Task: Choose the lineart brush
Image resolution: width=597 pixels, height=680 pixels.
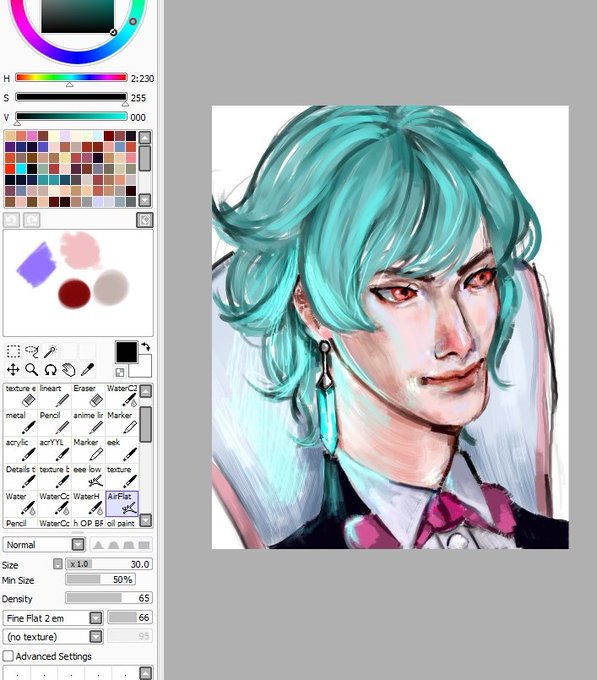Action: [x=54, y=396]
